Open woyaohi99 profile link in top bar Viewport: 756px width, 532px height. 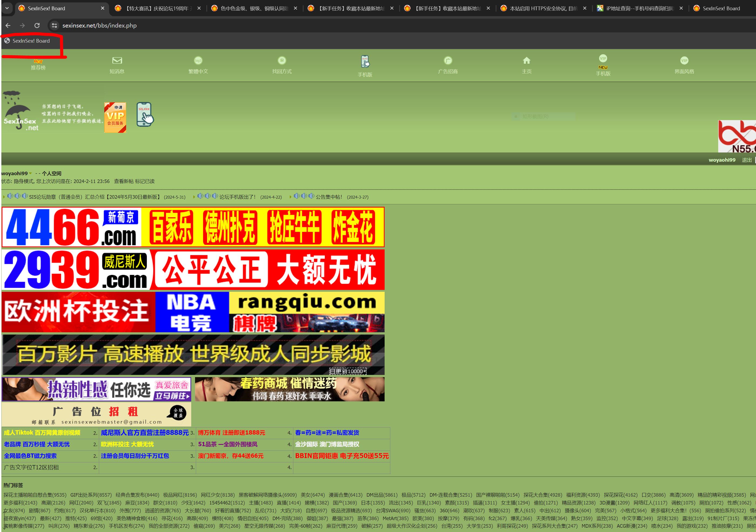click(722, 160)
